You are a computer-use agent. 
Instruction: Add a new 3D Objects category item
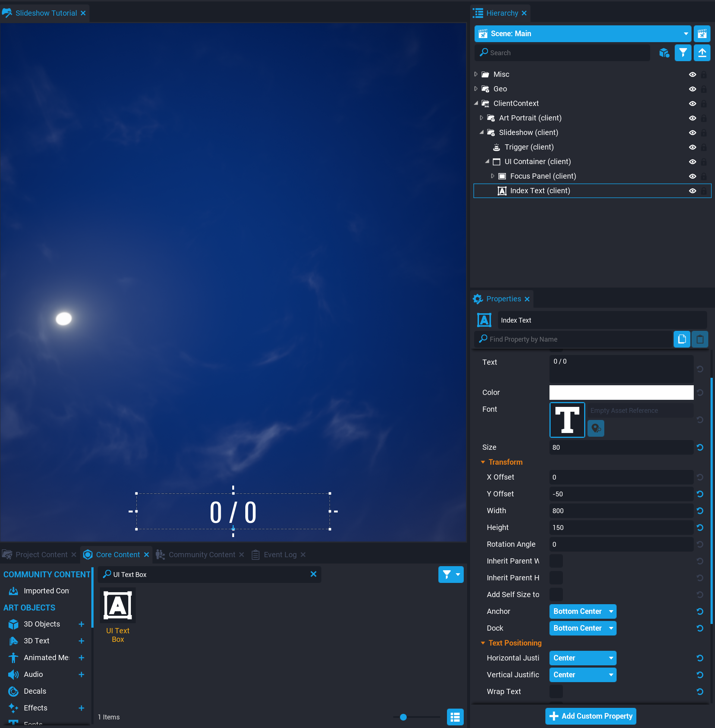[x=81, y=624]
